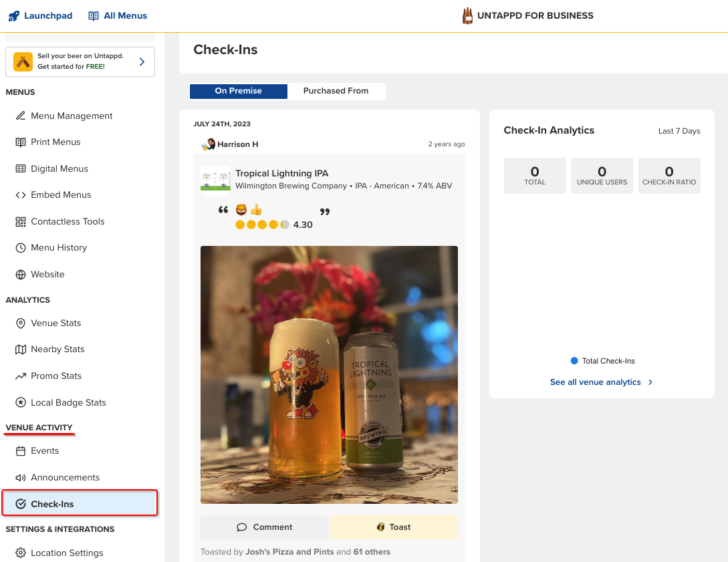
Task: Switch to the On Premise tab
Action: (x=238, y=91)
